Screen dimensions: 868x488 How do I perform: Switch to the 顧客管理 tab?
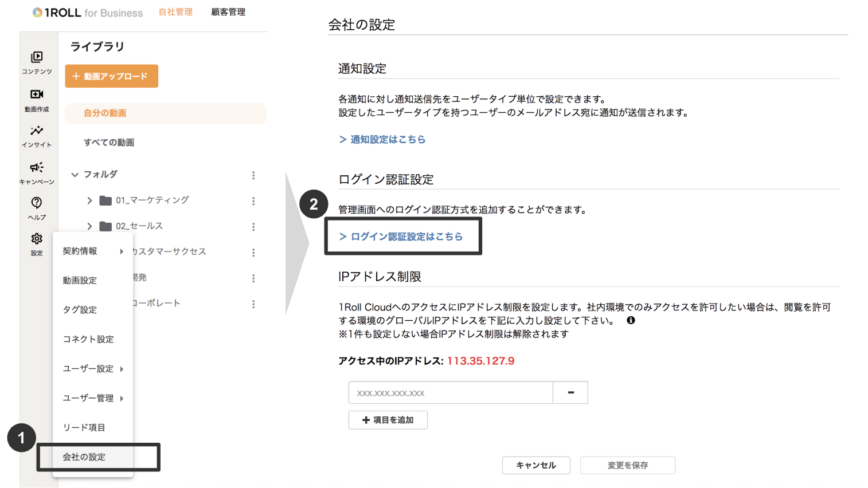(x=228, y=11)
